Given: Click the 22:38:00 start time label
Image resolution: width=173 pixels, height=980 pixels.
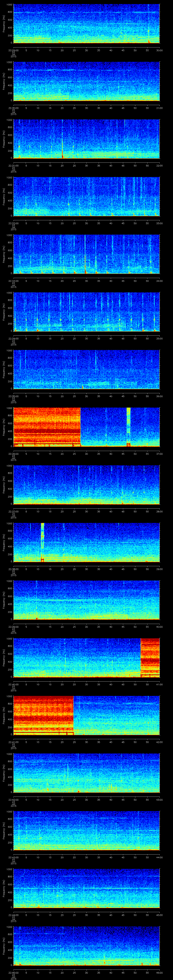Looking at the screenshot, I should [13, 569].
